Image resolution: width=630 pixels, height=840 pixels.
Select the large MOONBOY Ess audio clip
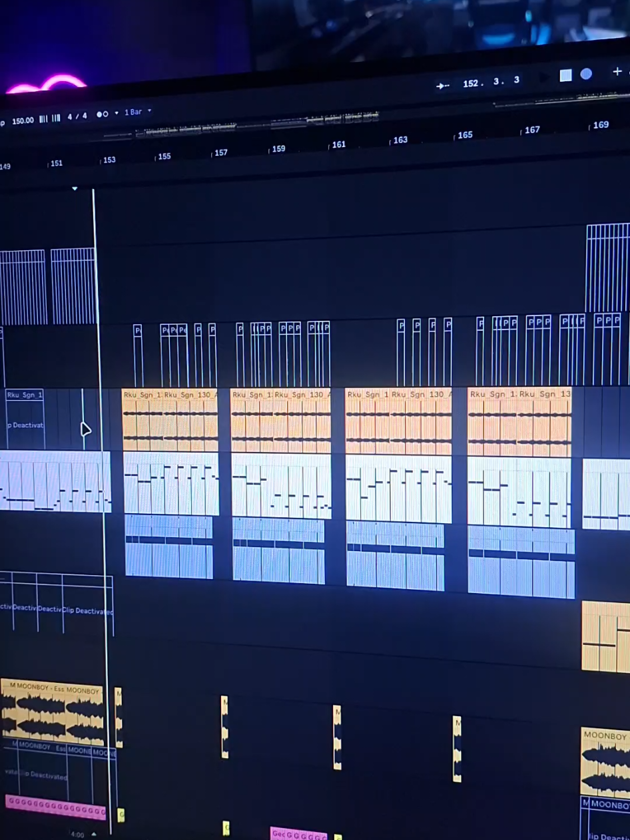(x=52, y=712)
